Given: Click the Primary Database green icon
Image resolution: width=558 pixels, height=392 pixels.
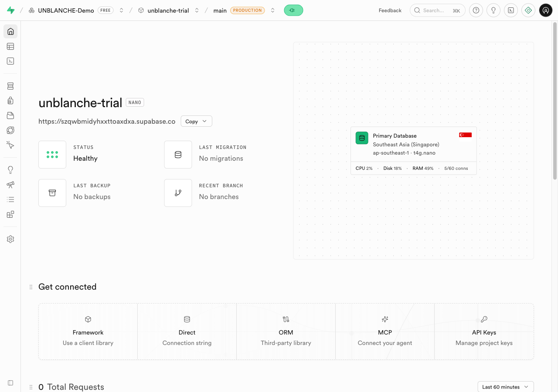Looking at the screenshot, I should pos(362,138).
